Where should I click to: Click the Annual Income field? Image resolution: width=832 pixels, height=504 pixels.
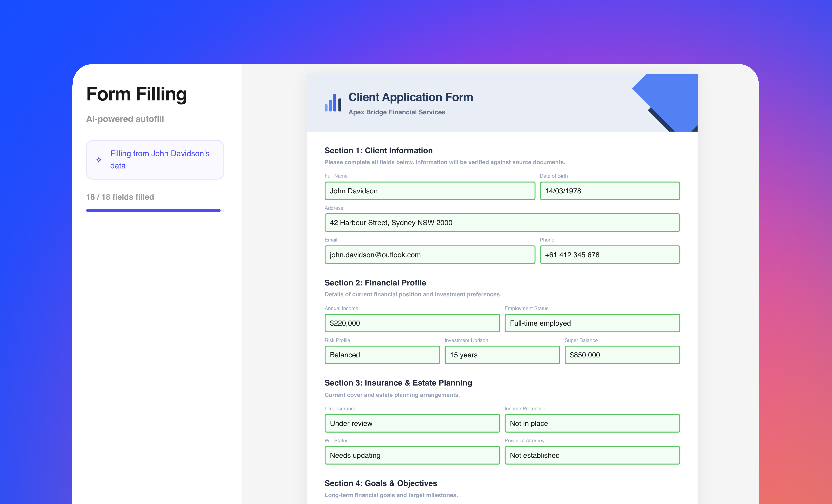(x=412, y=323)
